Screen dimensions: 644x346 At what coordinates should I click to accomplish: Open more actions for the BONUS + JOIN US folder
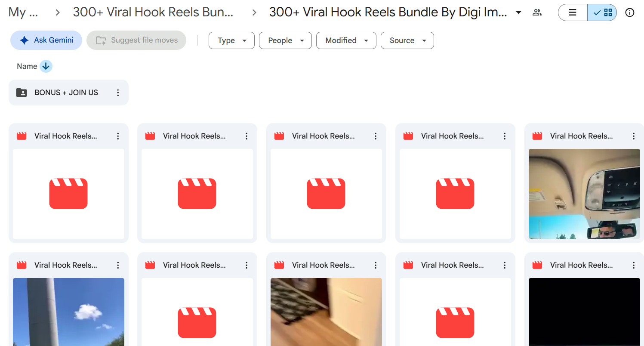pos(118,93)
